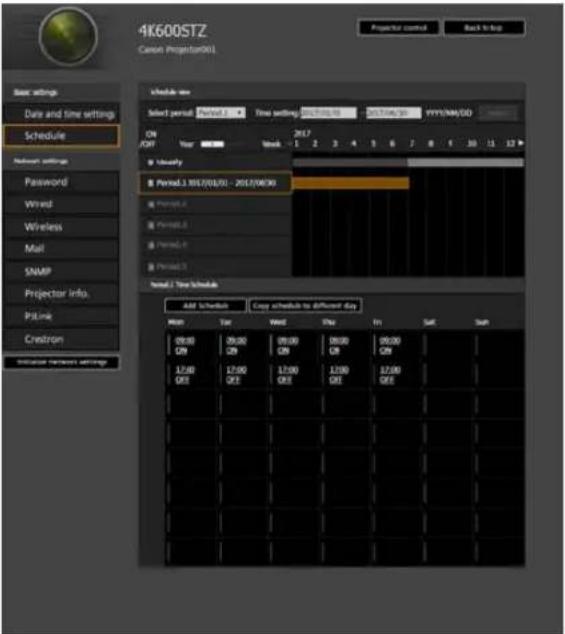
Task: Click the Sat column header
Action: click(429, 322)
